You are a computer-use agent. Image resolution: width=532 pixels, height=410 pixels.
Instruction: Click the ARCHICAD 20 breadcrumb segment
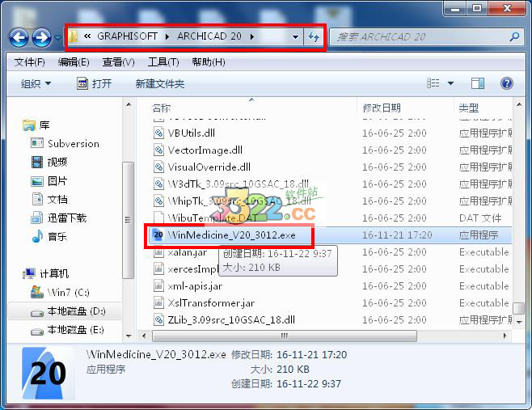[209, 36]
